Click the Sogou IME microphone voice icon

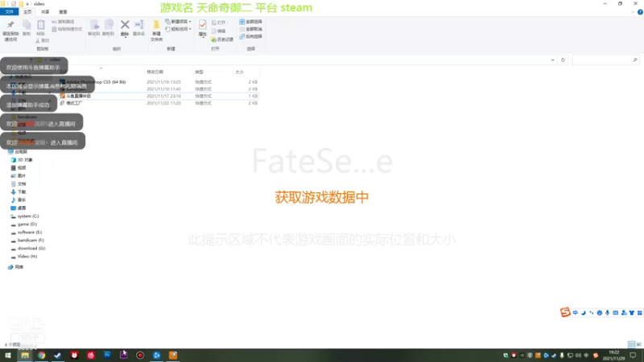click(608, 313)
